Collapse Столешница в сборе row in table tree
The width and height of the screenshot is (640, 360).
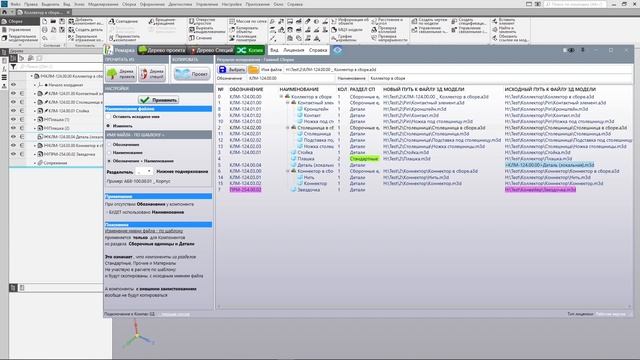[x=287, y=128]
